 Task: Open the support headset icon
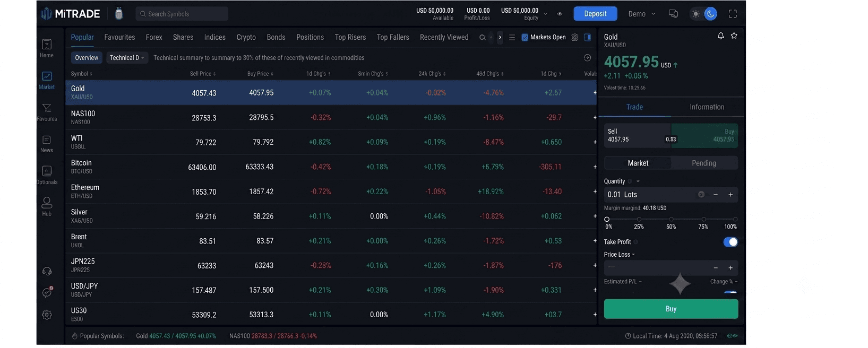tap(47, 272)
